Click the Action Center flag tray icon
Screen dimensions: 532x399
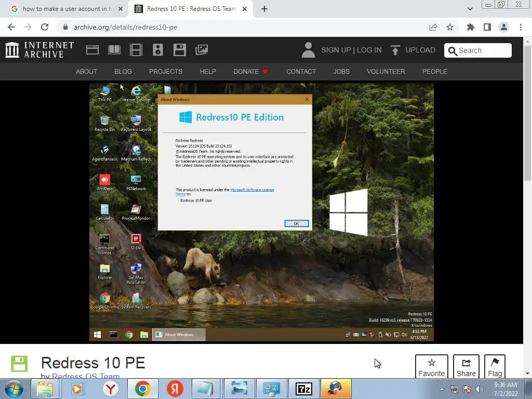467,389
